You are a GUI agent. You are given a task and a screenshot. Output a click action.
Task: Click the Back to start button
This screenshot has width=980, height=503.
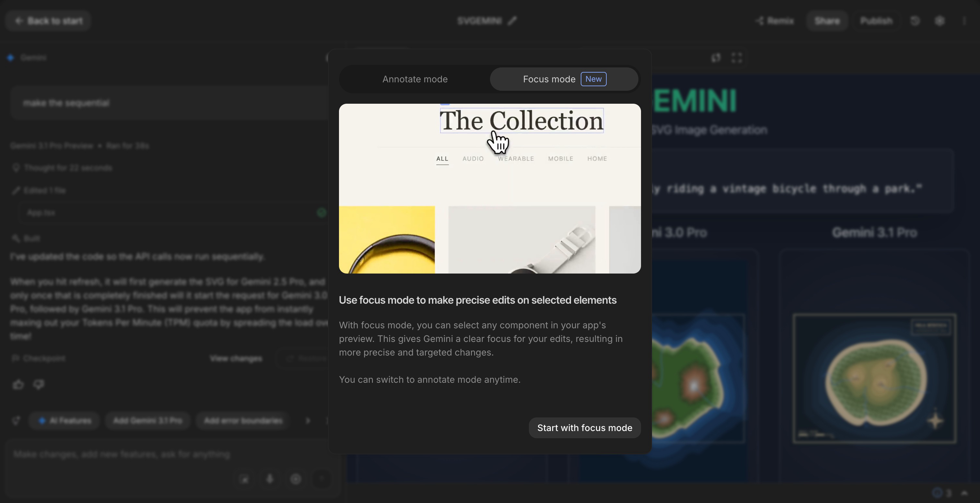tap(48, 20)
